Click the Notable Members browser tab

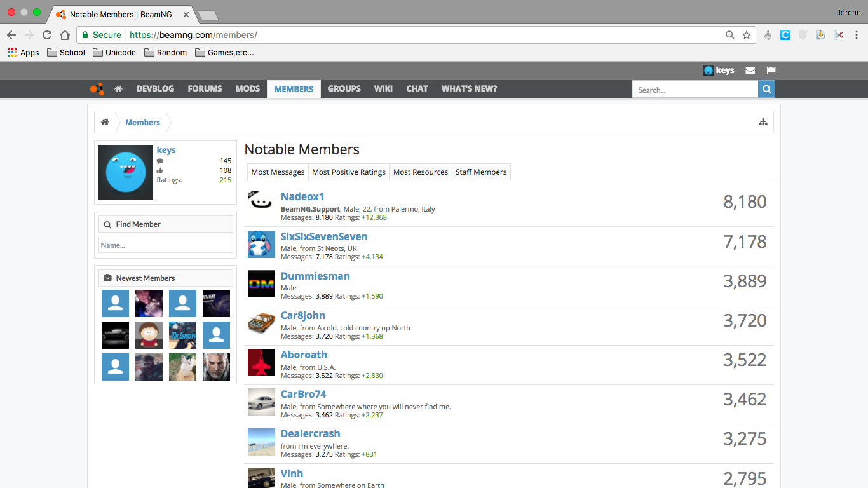point(121,14)
